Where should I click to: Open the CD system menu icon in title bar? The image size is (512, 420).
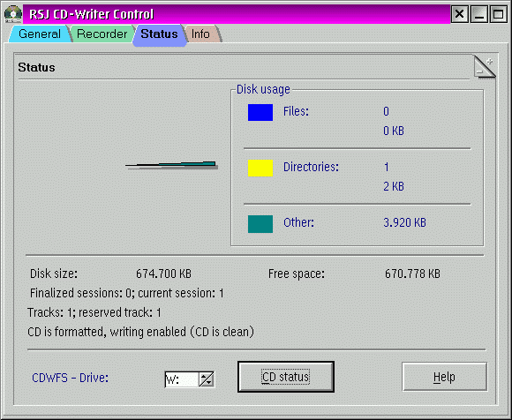13,14
